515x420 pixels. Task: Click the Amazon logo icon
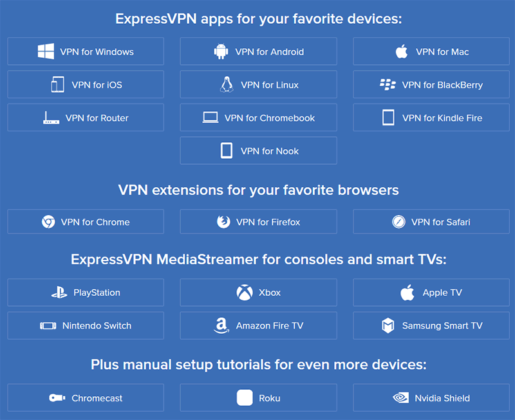pyautogui.click(x=221, y=325)
